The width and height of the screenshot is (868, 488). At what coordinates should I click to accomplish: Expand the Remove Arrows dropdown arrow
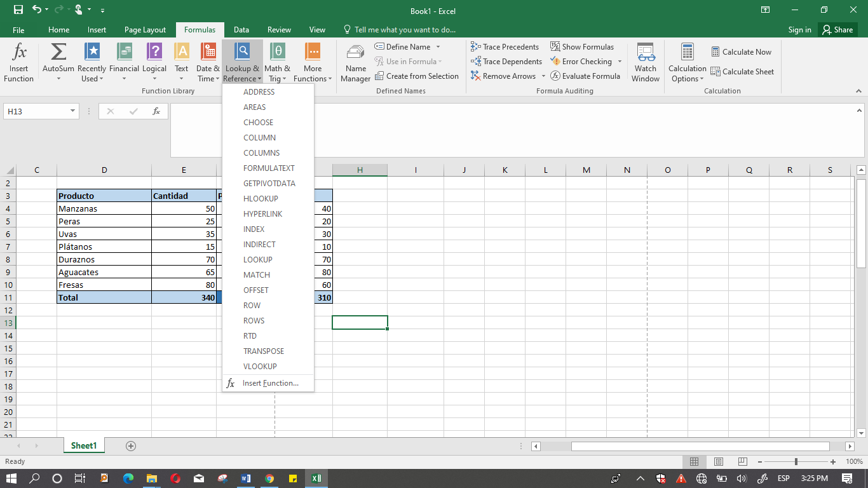click(x=543, y=76)
